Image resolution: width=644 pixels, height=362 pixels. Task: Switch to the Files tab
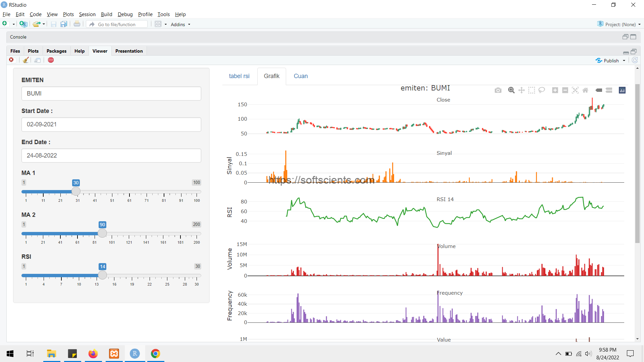[15, 51]
